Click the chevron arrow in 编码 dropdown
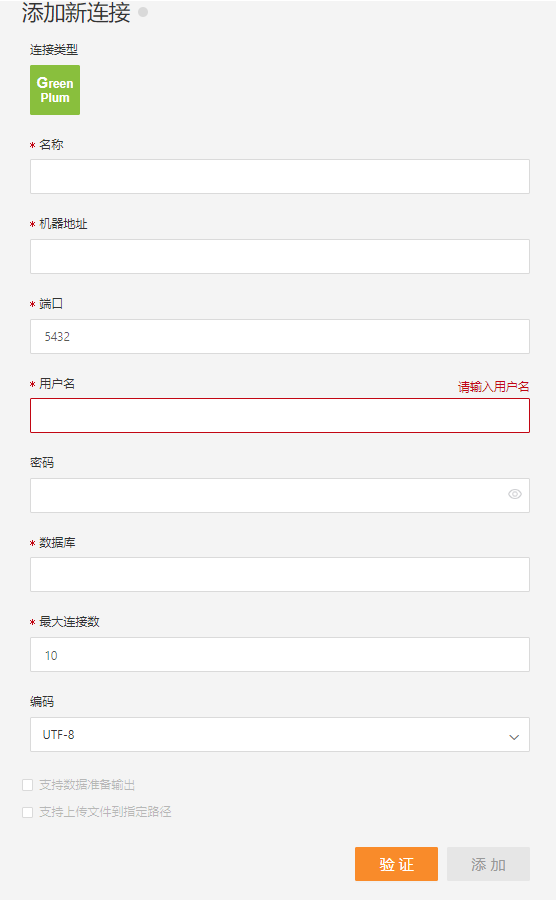 pos(514,737)
